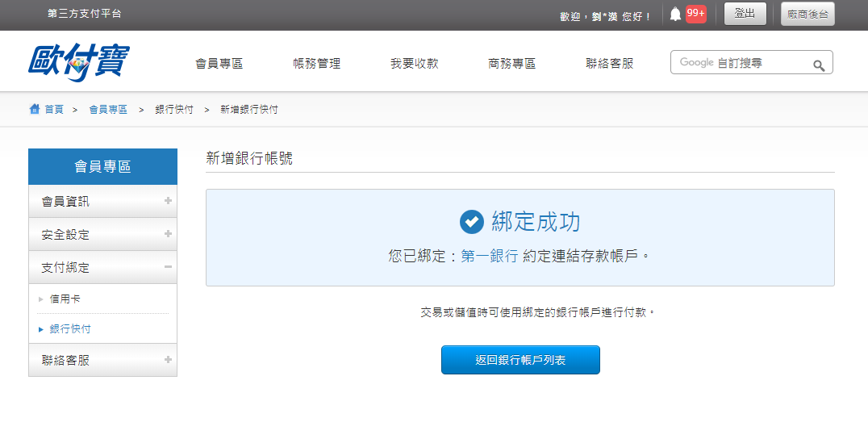This screenshot has height=443, width=868.
Task: Open 商務專區 menu
Action: (x=512, y=64)
